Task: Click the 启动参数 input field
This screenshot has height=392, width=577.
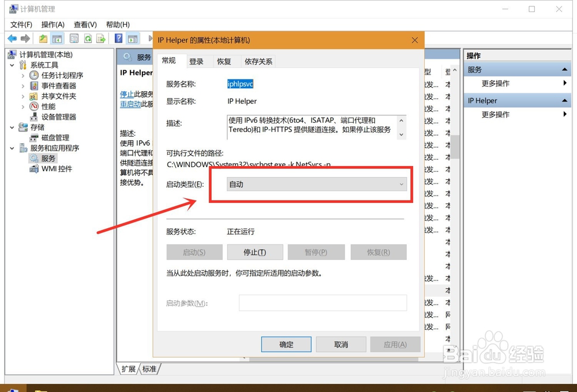Action: point(323,303)
